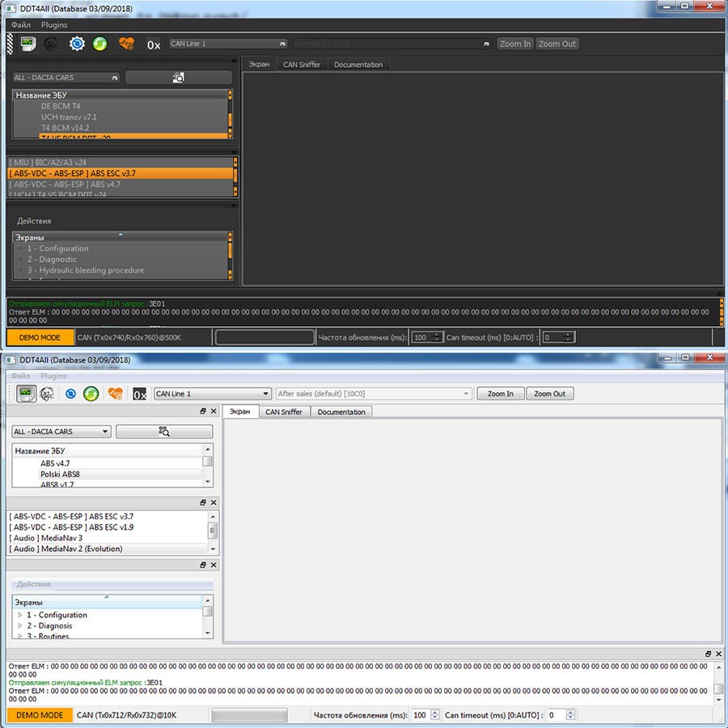Click the dimmed expert mode icon in the dark window
This screenshot has height=728, width=728.
click(51, 44)
